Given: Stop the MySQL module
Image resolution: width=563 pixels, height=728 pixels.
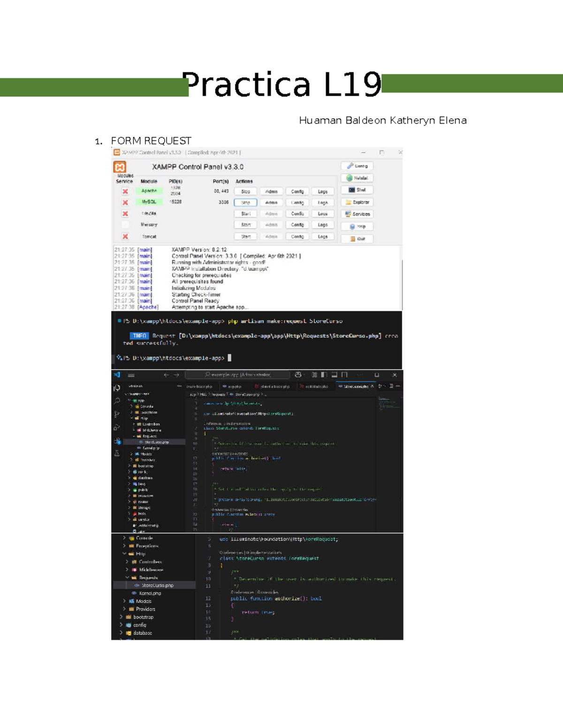Looking at the screenshot, I should tap(246, 202).
